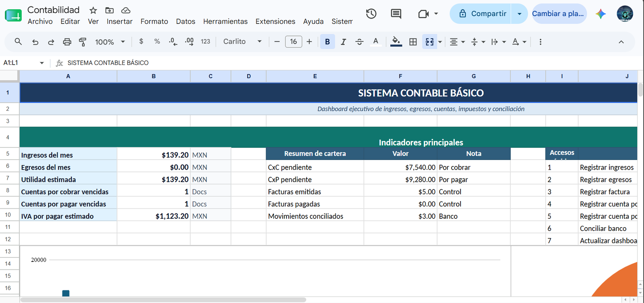Open text wrapping dropdown
This screenshot has height=303, width=644.
pyautogui.click(x=498, y=42)
